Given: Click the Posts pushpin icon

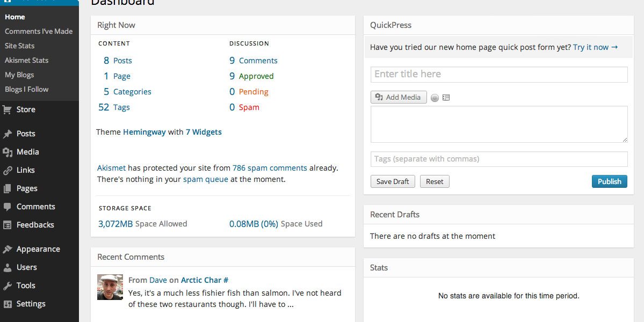Looking at the screenshot, I should coord(7,134).
